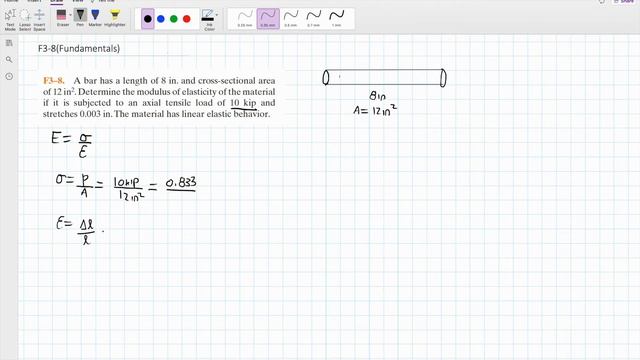This screenshot has height=360, width=640.
Task: Set pen thickness to 0.7 mm
Action: [313, 19]
